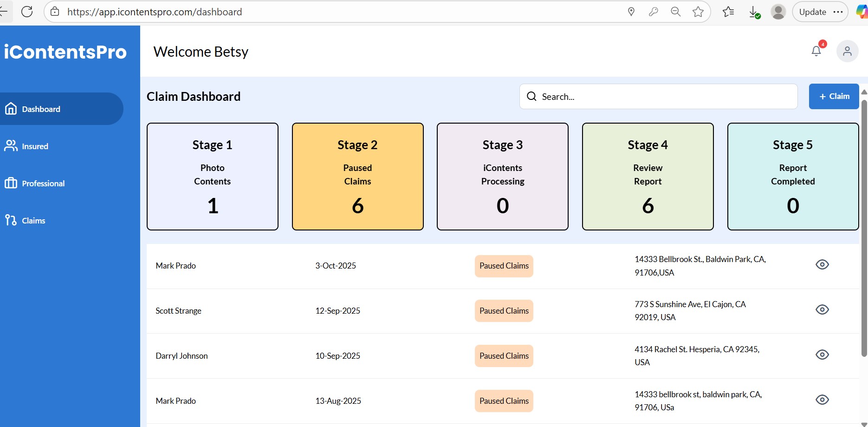868x427 pixels.
Task: Click the Update browser button
Action: pyautogui.click(x=812, y=12)
